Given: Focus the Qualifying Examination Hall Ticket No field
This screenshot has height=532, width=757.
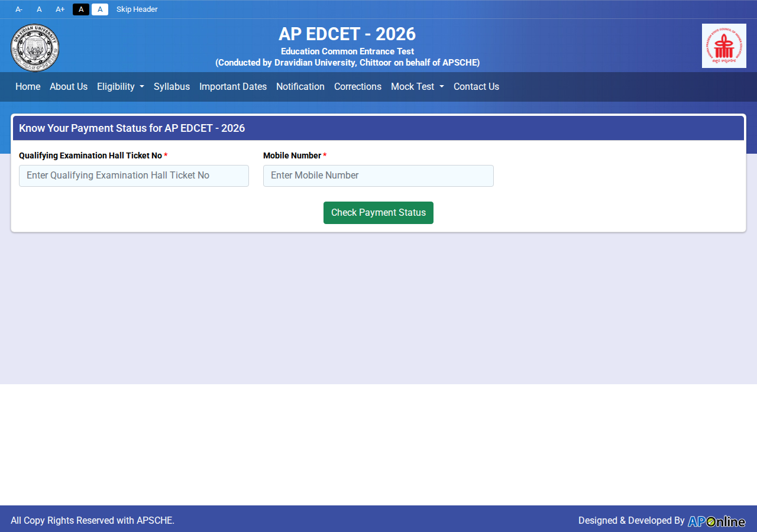Looking at the screenshot, I should tap(134, 176).
